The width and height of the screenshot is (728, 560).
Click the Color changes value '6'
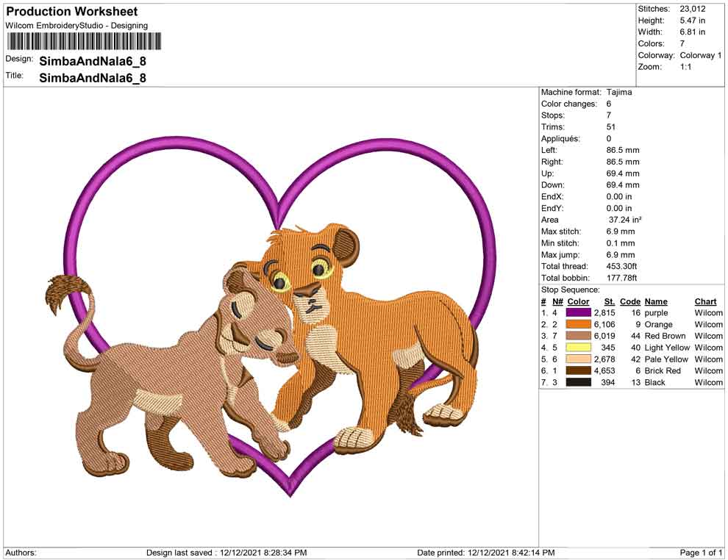coord(609,104)
